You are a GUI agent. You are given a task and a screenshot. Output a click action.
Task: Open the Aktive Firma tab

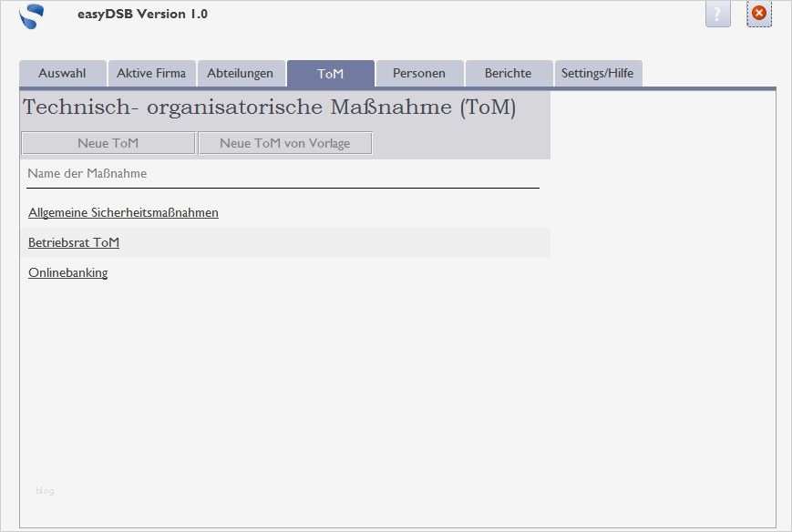(151, 73)
